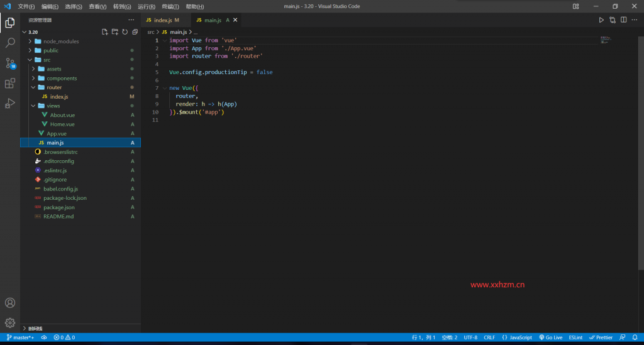The height and width of the screenshot is (345, 644).
Task: Click the New File icon in explorer
Action: [105, 31]
